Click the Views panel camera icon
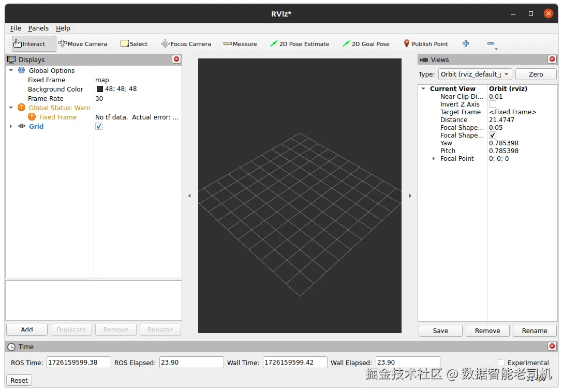563x392 pixels. click(424, 59)
